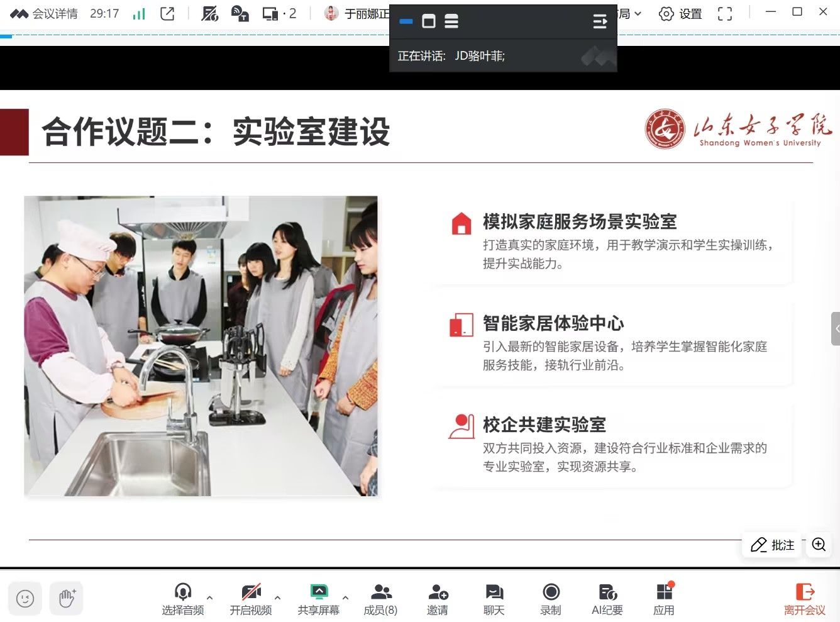
Task: Open the 成员(8) members list
Action: tap(380, 599)
